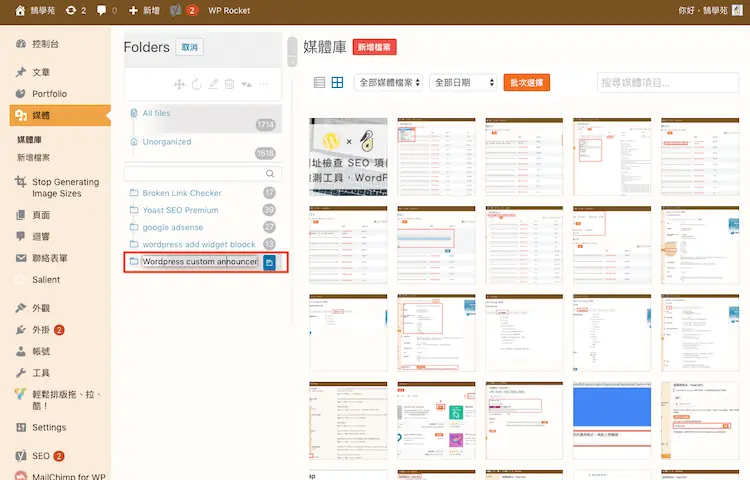Open the google adsense folder
750x480 pixels.
pyautogui.click(x=173, y=228)
